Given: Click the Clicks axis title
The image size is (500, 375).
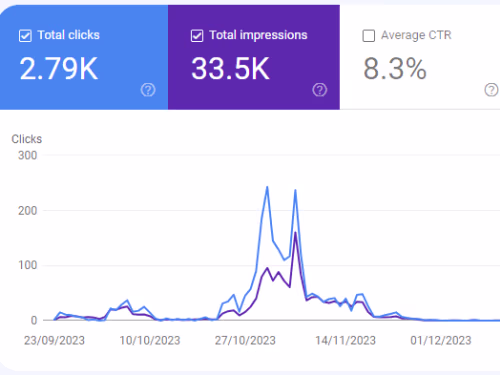Looking at the screenshot, I should point(27,139).
